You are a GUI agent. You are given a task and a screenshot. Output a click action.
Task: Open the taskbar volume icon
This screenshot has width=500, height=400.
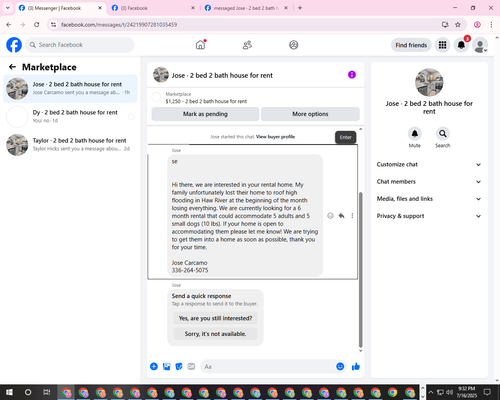(x=449, y=392)
